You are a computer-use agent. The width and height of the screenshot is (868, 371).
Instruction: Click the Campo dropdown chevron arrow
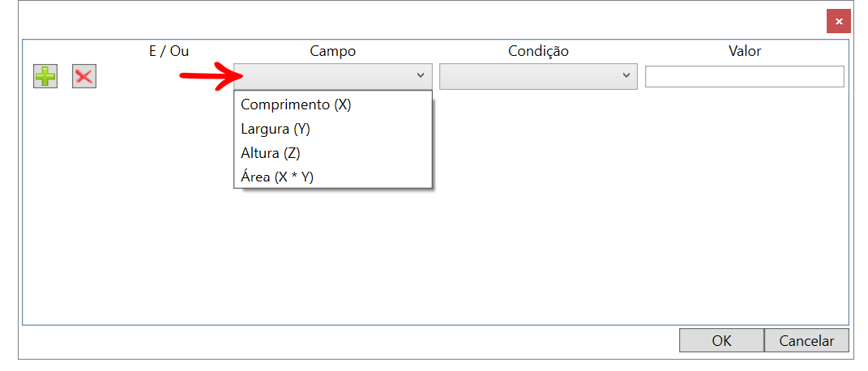[420, 75]
